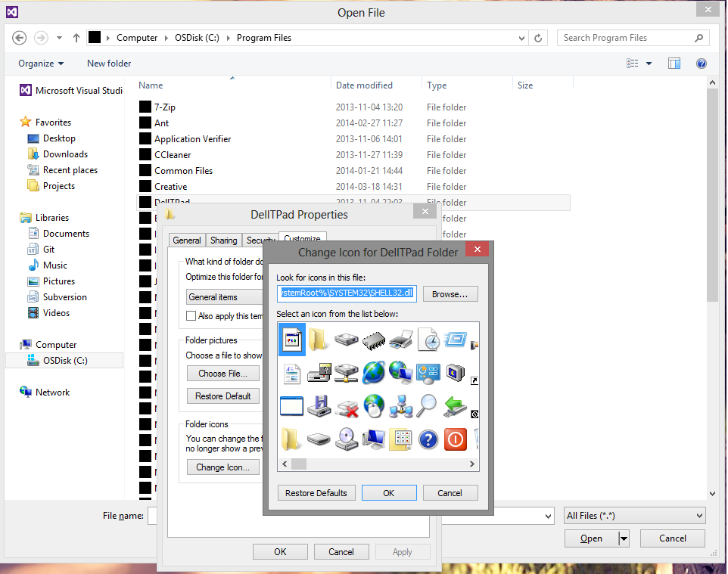Click the Search Program Files input field
The height and width of the screenshot is (574, 728).
628,37
